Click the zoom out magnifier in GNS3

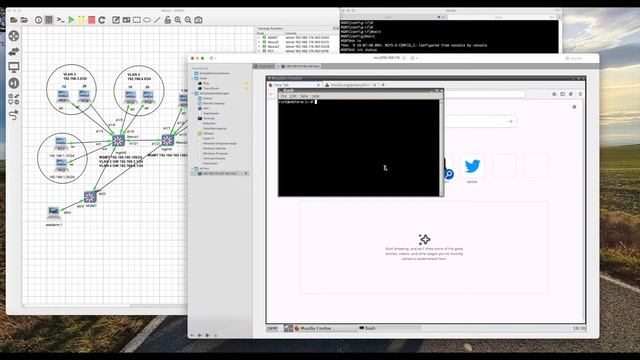[188, 20]
